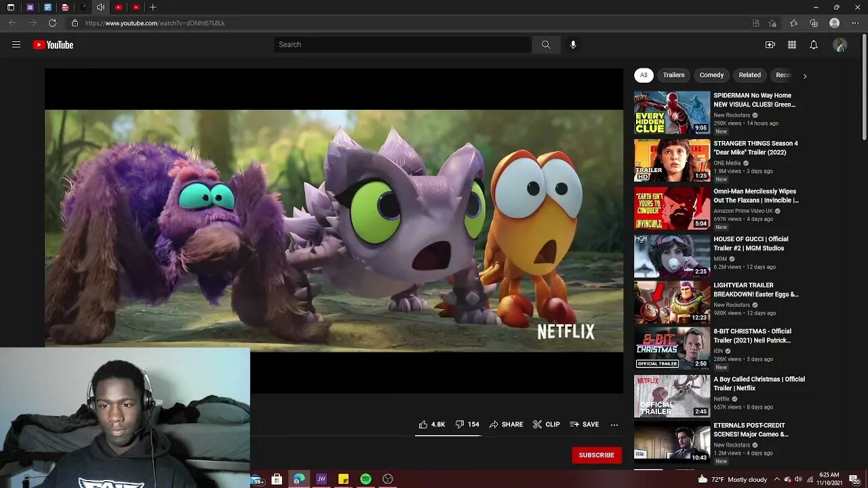Open the Stranger Things Season 4 trailer title
Screen dimensions: 868x488
[755, 148]
